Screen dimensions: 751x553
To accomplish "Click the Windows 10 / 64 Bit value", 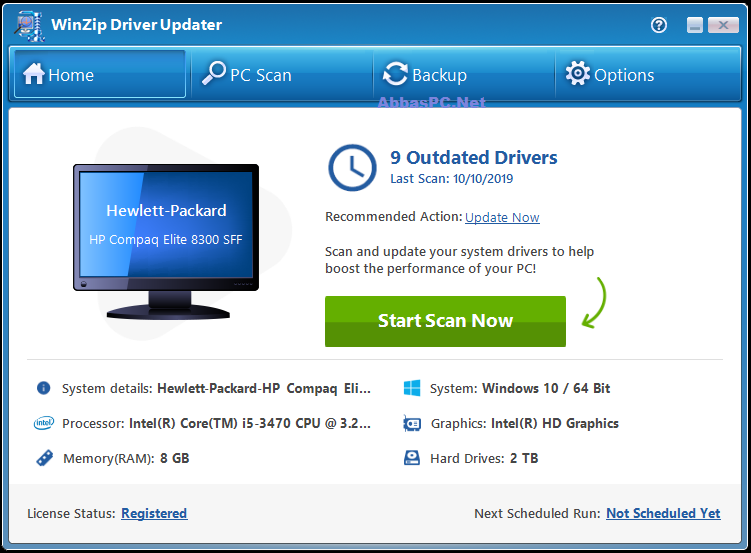I will point(546,388).
